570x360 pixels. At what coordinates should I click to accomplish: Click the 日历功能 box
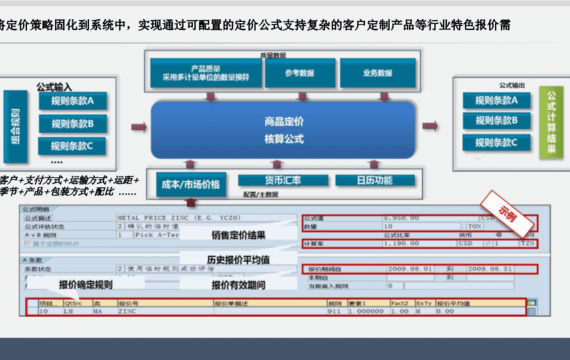375,180
